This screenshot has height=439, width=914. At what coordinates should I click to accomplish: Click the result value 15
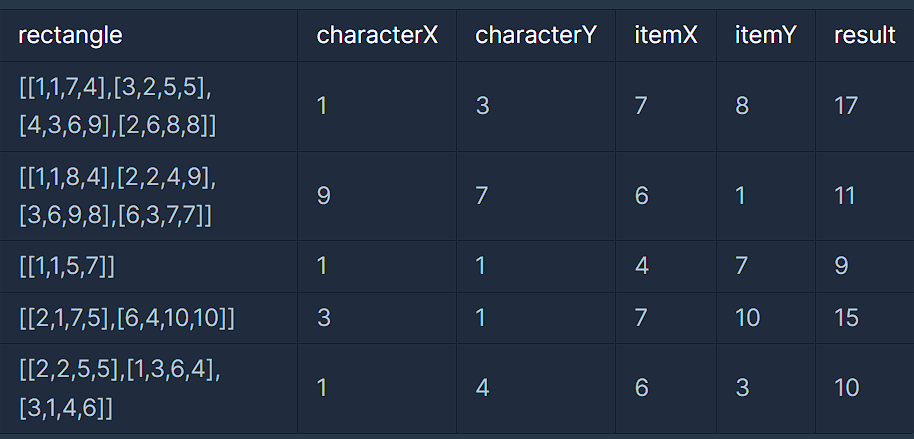(846, 318)
